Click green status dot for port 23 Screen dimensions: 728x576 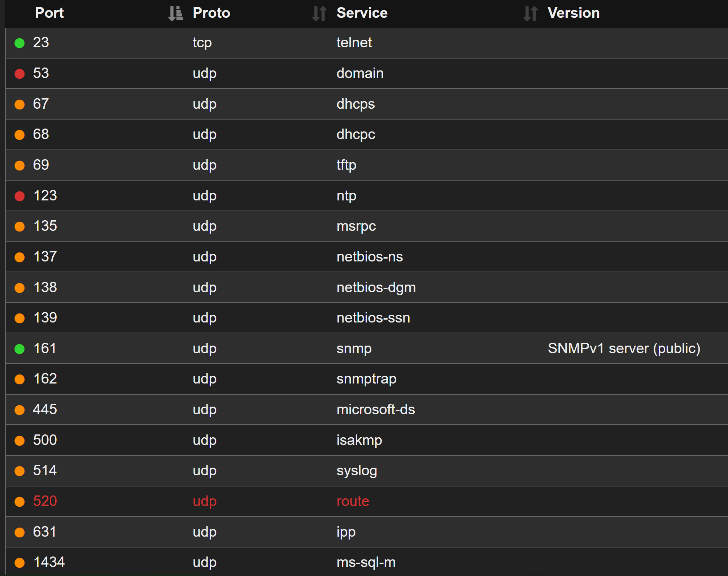[19, 43]
